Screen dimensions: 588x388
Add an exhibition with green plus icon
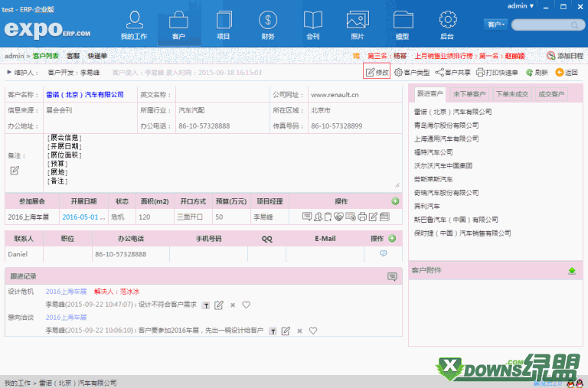tap(395, 201)
